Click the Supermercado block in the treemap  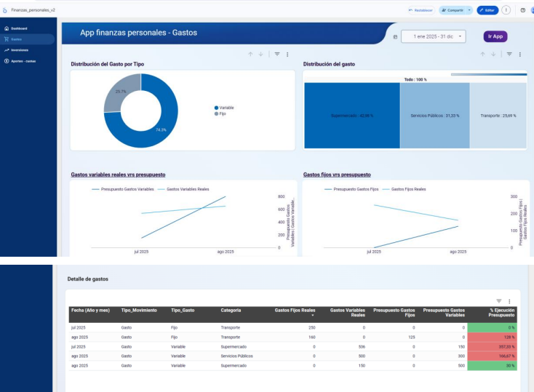click(352, 116)
